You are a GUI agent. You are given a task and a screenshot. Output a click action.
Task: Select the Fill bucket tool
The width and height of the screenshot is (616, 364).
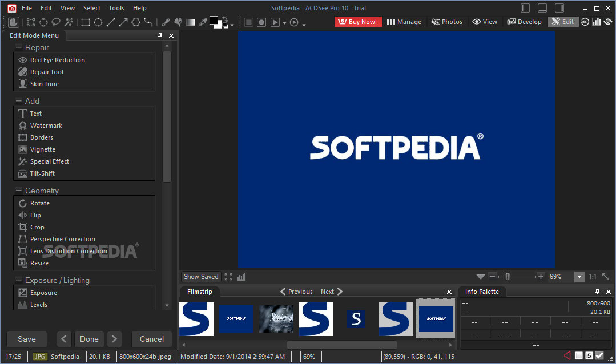pyautogui.click(x=178, y=22)
